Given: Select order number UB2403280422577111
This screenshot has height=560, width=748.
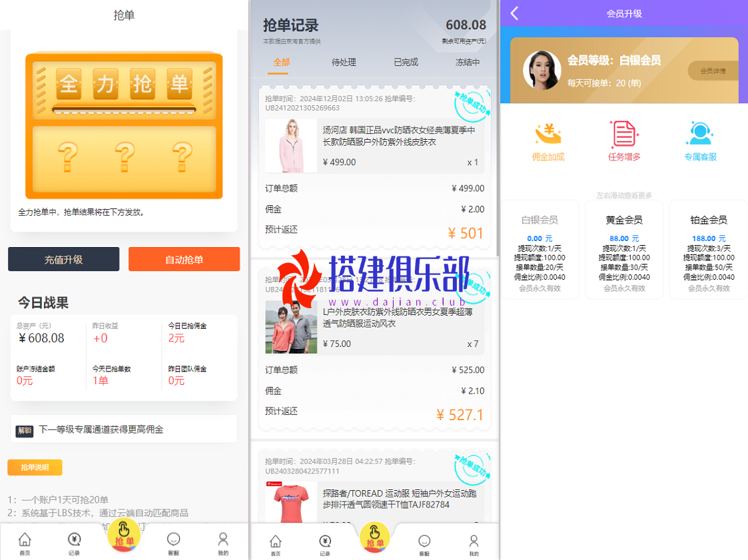Looking at the screenshot, I should click(302, 471).
